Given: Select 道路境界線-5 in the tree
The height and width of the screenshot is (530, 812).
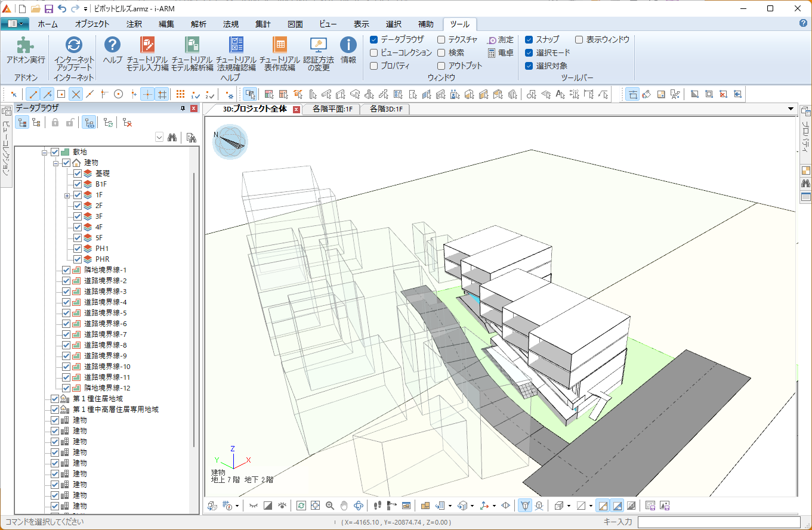Looking at the screenshot, I should [105, 312].
